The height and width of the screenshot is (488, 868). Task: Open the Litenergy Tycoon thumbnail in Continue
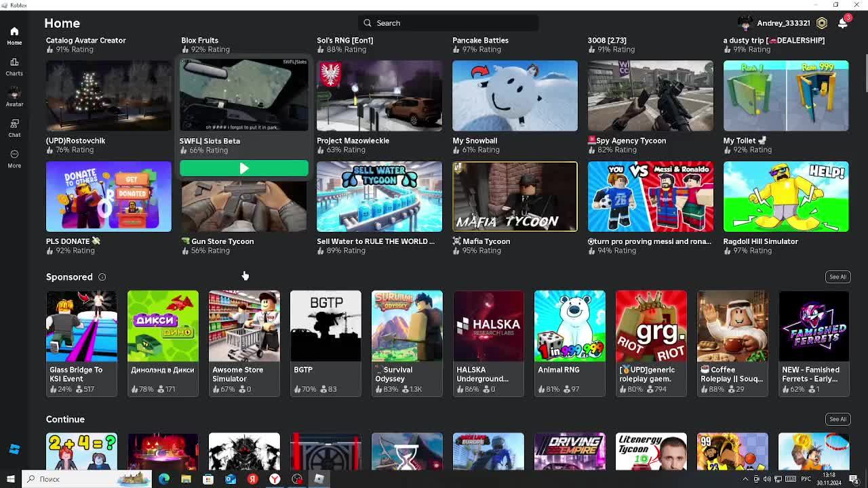click(x=651, y=451)
